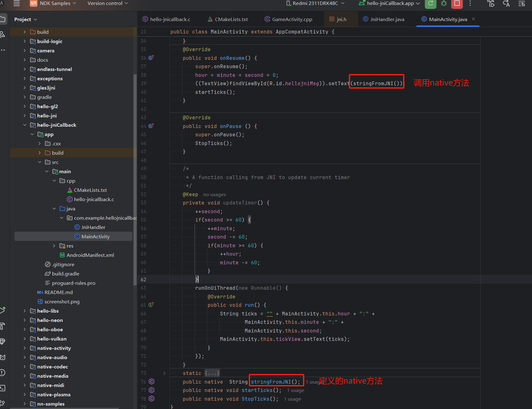
Task: Close the MainActivity.java tab
Action: point(473,19)
